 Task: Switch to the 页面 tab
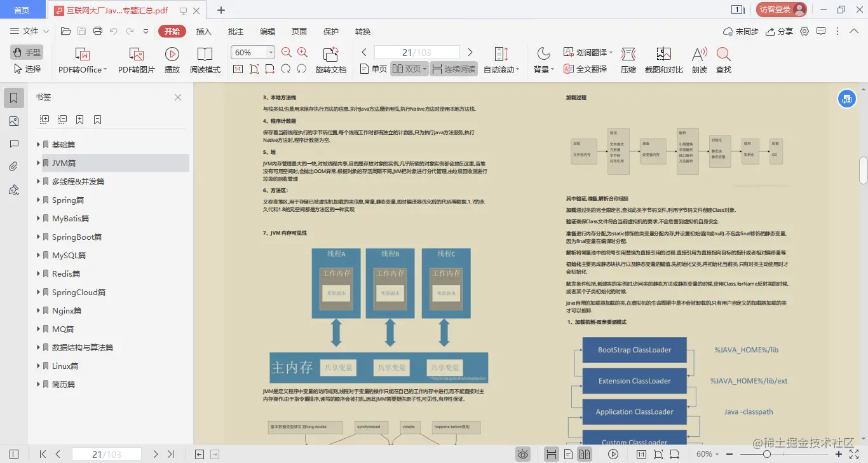(x=299, y=31)
